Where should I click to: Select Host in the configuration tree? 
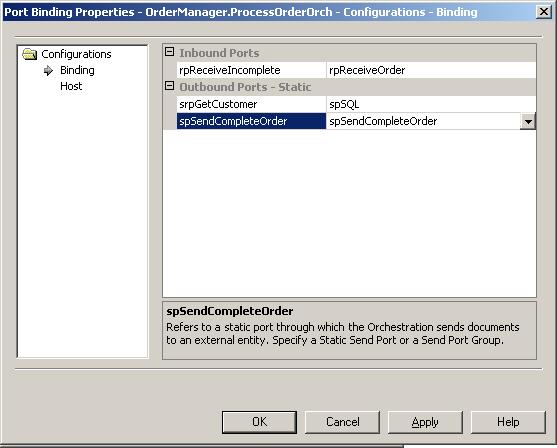[x=71, y=86]
